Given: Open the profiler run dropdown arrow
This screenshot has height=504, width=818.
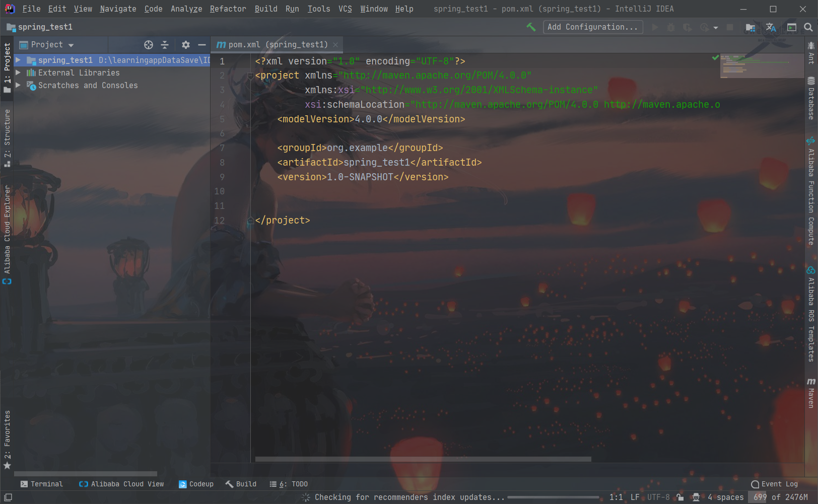Looking at the screenshot, I should tap(715, 28).
